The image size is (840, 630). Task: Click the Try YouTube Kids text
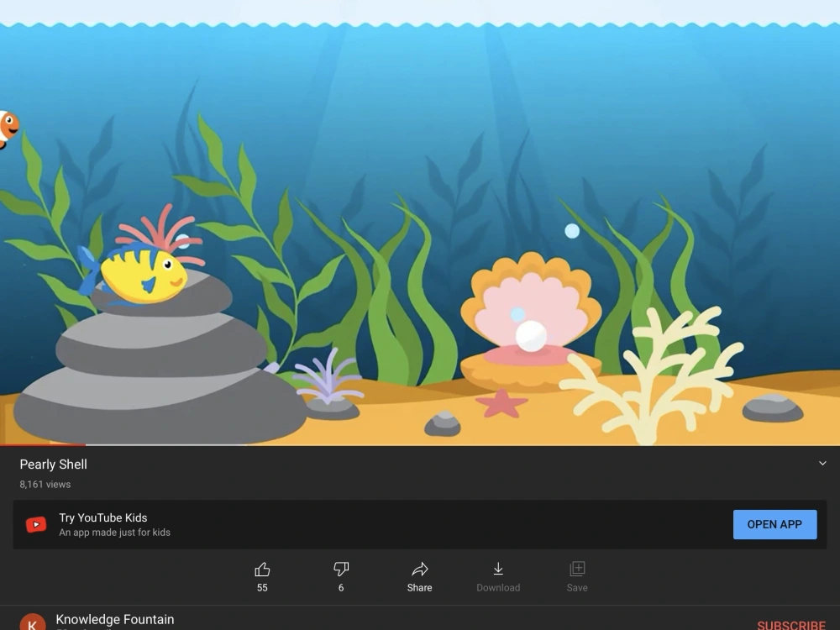coord(102,517)
